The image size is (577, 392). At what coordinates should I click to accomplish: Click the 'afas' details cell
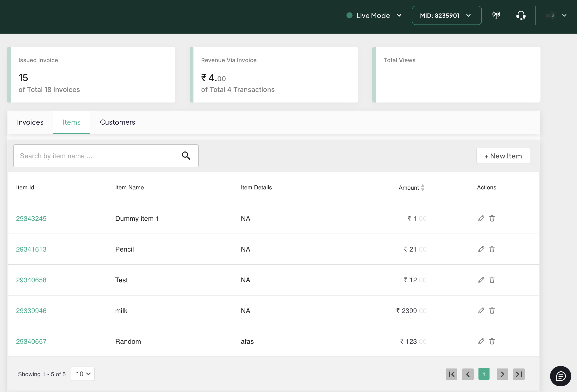(247, 341)
